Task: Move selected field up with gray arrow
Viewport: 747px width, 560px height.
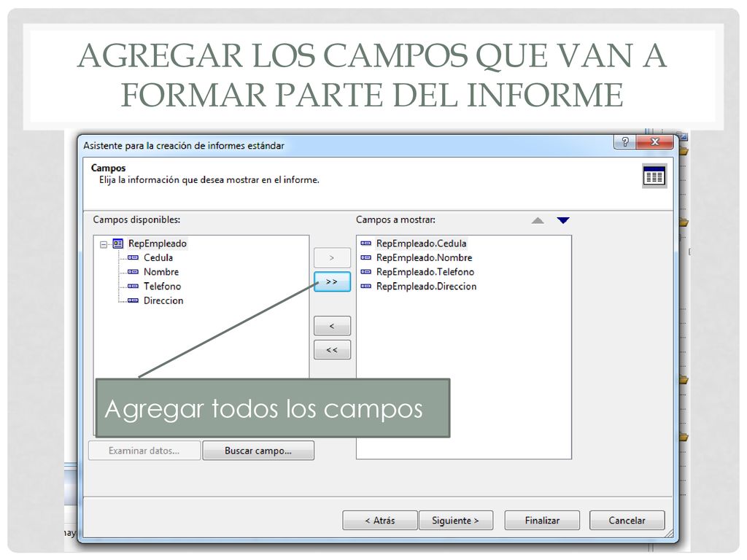Action: (x=538, y=220)
